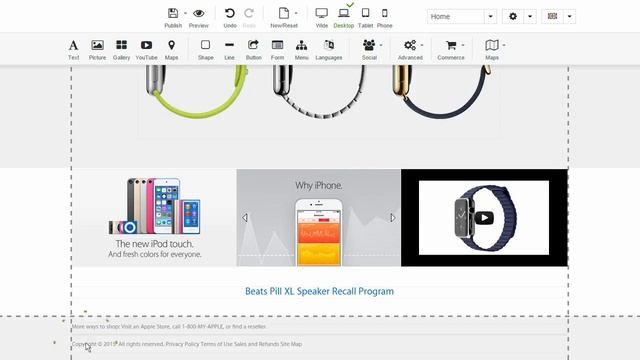Click the Advanced gears icon
This screenshot has width=640, height=360.
point(410,45)
